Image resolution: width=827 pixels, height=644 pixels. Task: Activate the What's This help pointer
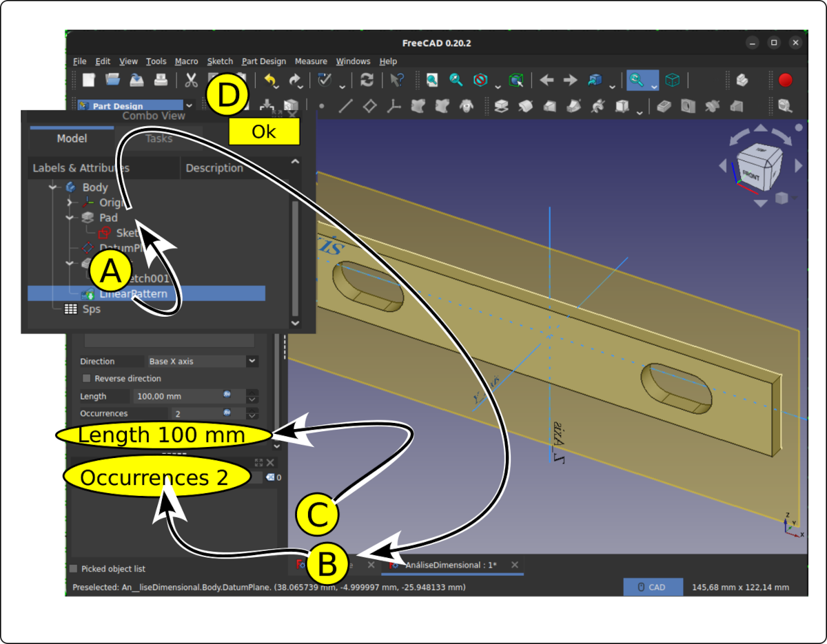point(398,80)
